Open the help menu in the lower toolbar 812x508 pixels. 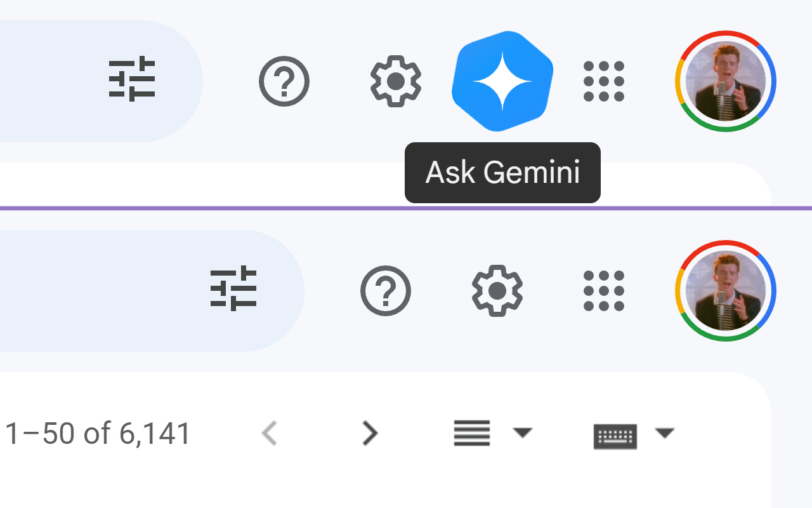385,291
